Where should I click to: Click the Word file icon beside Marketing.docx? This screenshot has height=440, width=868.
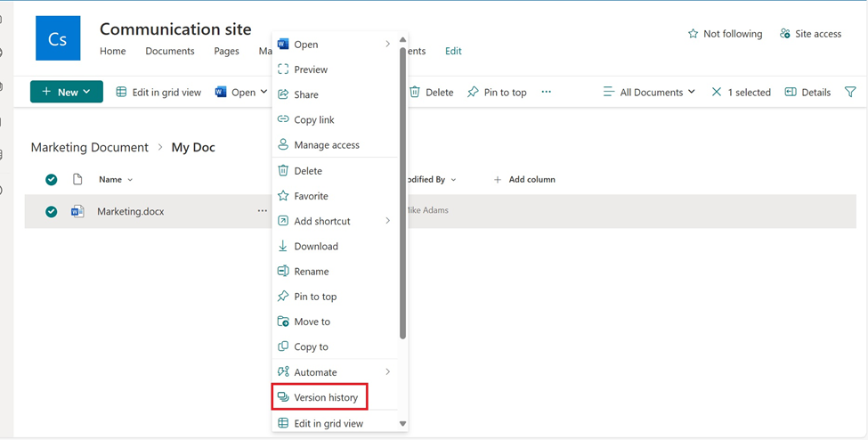(77, 211)
